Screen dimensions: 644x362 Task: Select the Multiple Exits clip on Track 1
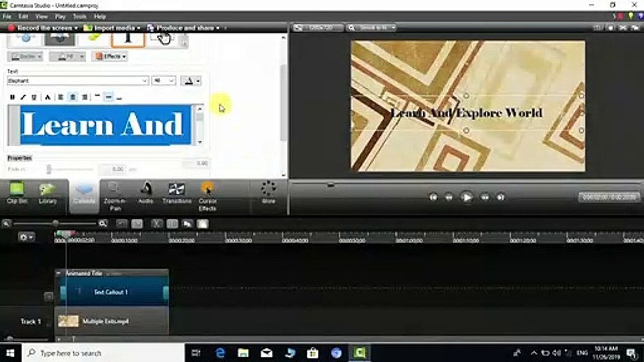pyautogui.click(x=112, y=321)
